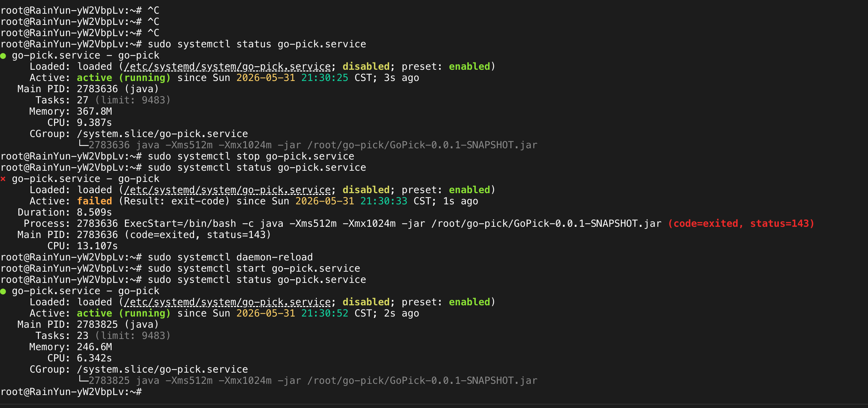
Task: Click the red failed status cross
Action: coord(3,179)
